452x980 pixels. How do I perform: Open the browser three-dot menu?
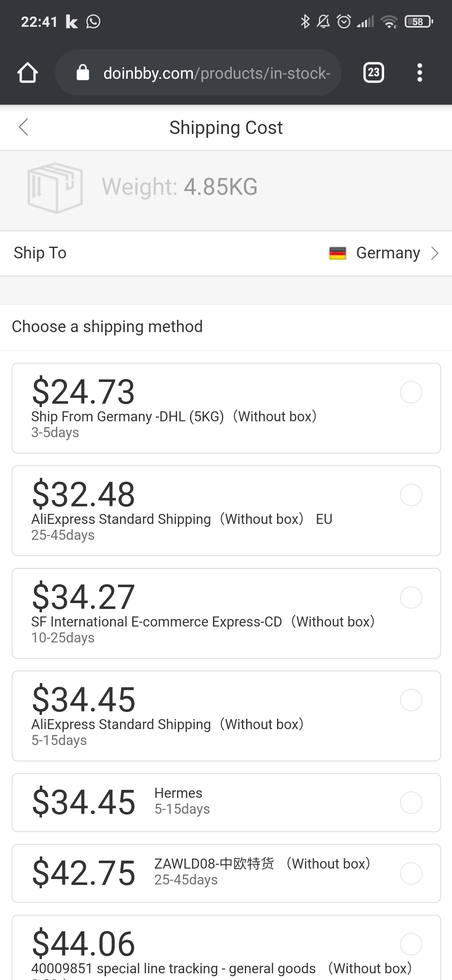(419, 73)
